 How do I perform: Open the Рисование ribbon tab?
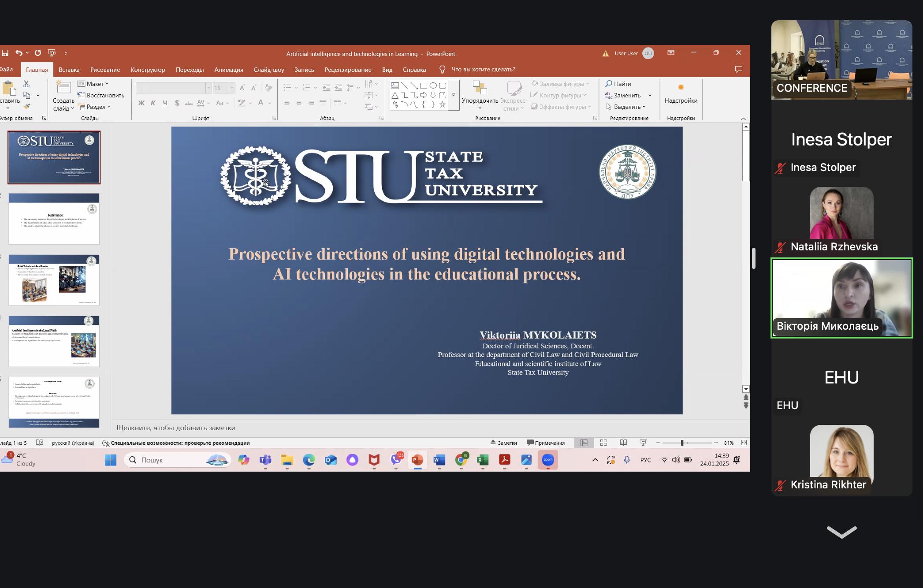(105, 70)
